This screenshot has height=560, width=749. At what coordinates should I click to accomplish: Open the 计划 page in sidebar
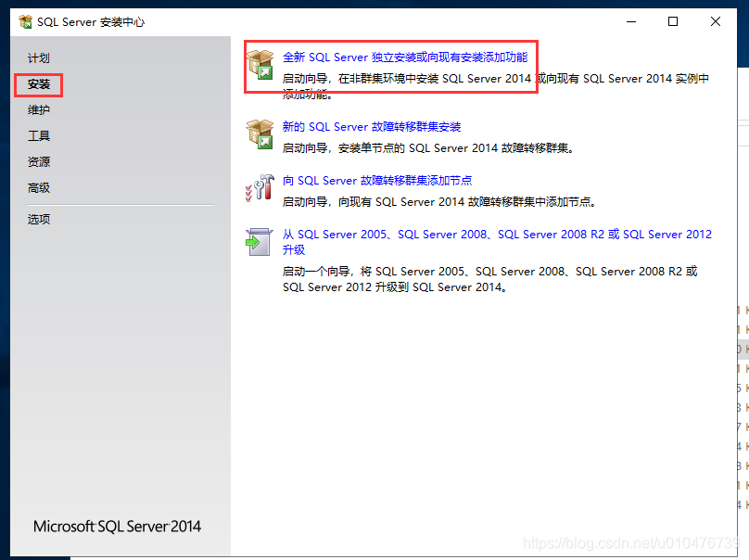click(x=39, y=58)
